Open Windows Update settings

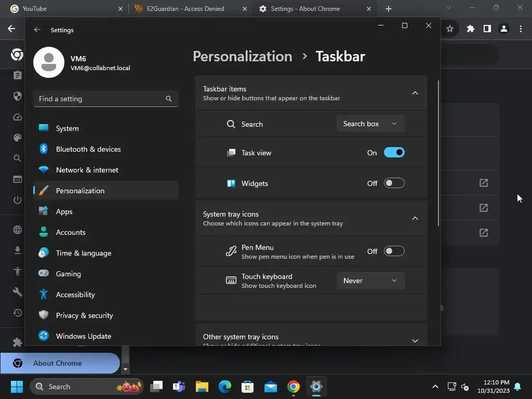click(x=106, y=336)
